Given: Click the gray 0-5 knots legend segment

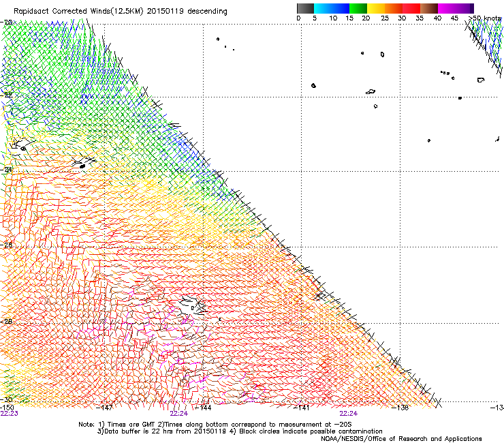Looking at the screenshot, I should [305, 8].
